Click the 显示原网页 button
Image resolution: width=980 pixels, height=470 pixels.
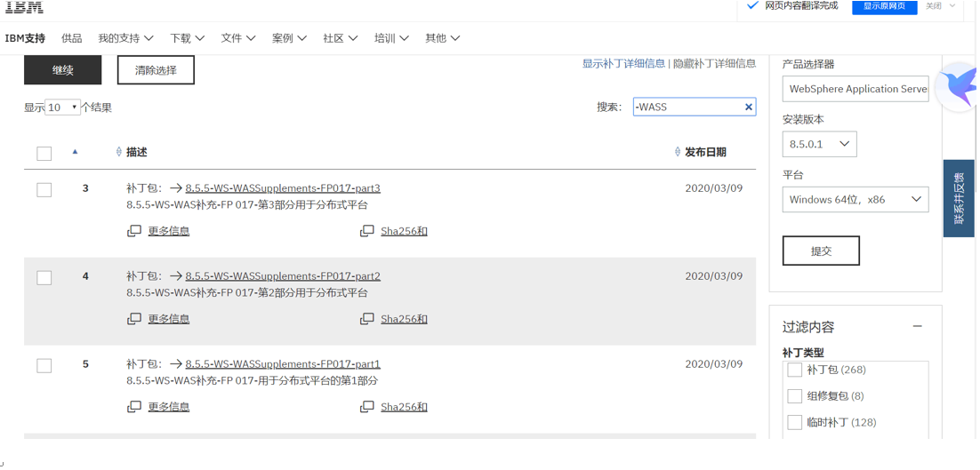point(884,5)
